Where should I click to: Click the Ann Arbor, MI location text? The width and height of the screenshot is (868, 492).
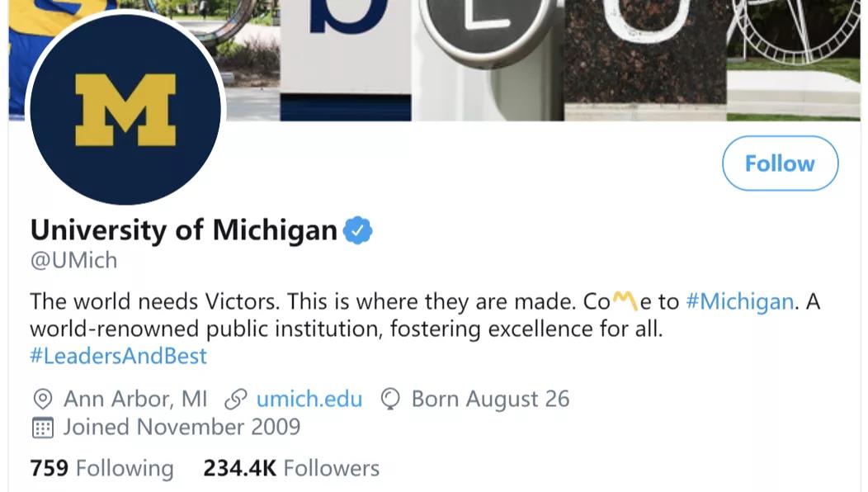point(135,400)
